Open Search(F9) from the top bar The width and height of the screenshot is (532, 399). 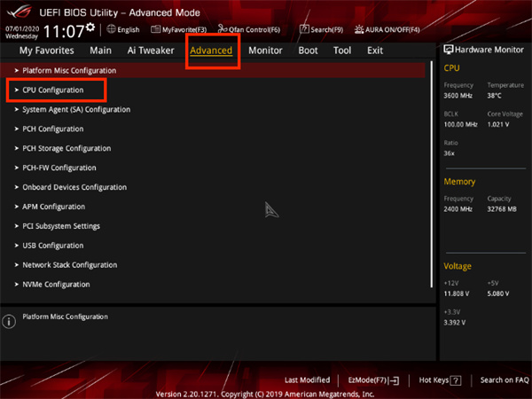pos(321,29)
